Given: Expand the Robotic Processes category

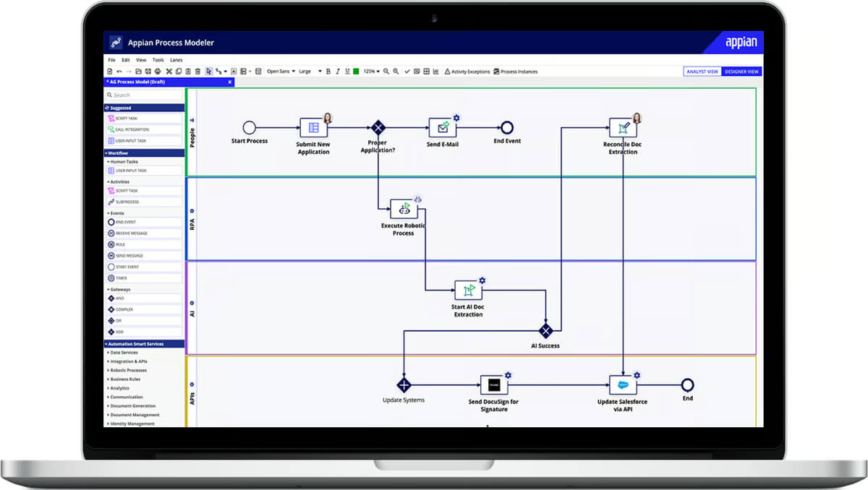Looking at the screenshot, I should [x=127, y=370].
